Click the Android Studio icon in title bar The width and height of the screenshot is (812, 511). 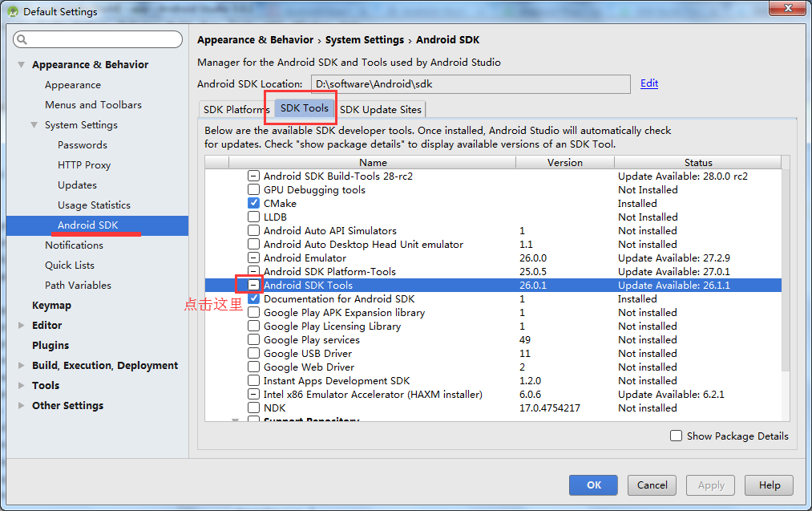(x=13, y=11)
